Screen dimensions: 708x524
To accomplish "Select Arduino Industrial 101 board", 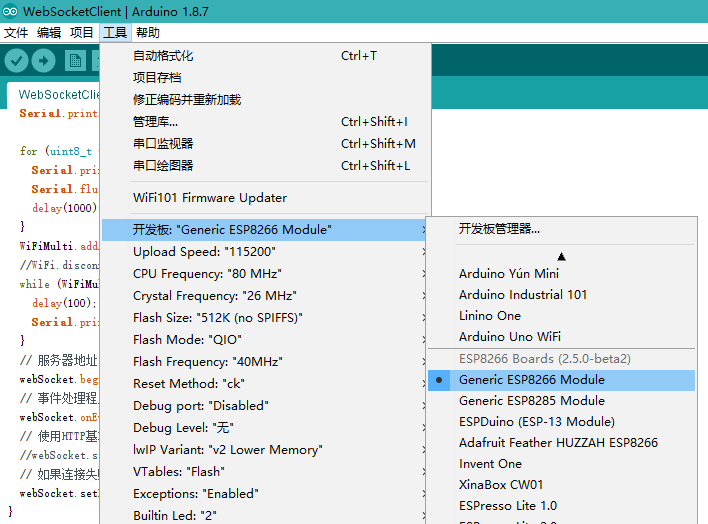I will 561,295.
